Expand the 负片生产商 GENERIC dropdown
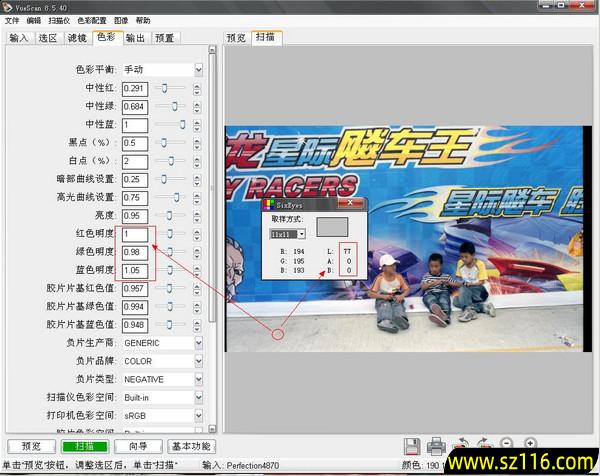The image size is (600, 476). click(x=198, y=343)
